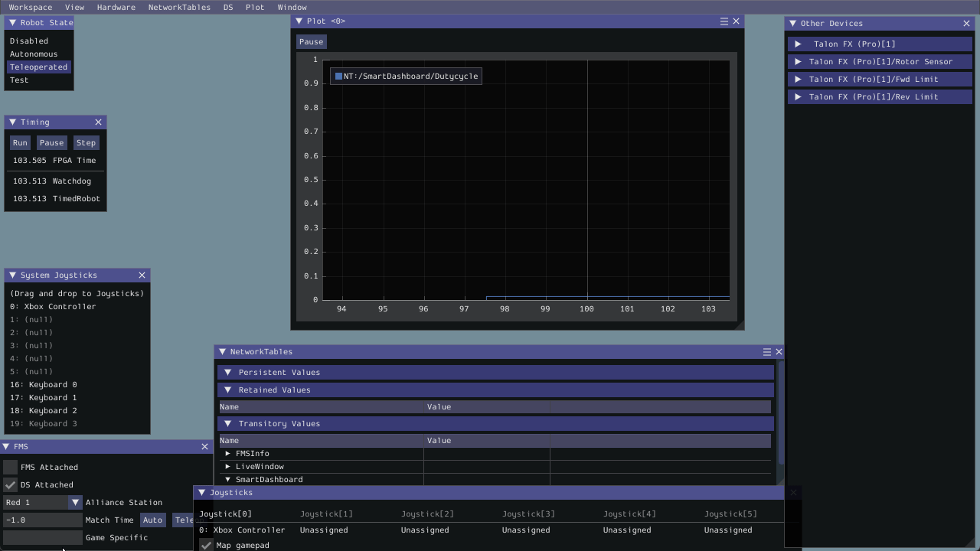Open the NetworkTables window hamburger menu
980x551 pixels.
[x=766, y=352]
